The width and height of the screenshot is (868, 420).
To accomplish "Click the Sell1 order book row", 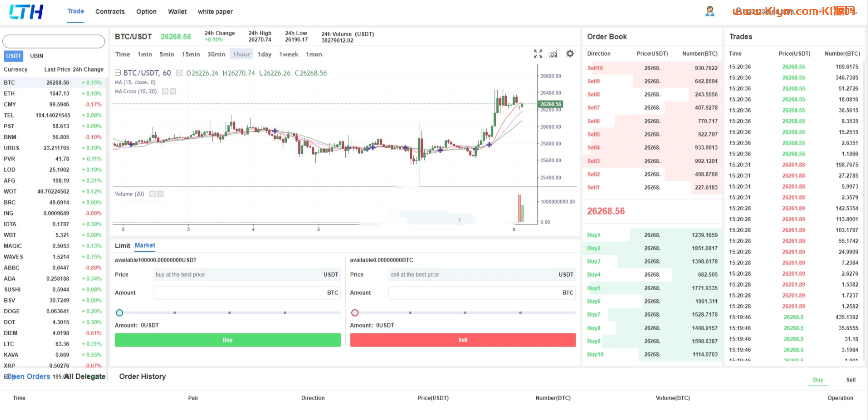I will click(652, 188).
